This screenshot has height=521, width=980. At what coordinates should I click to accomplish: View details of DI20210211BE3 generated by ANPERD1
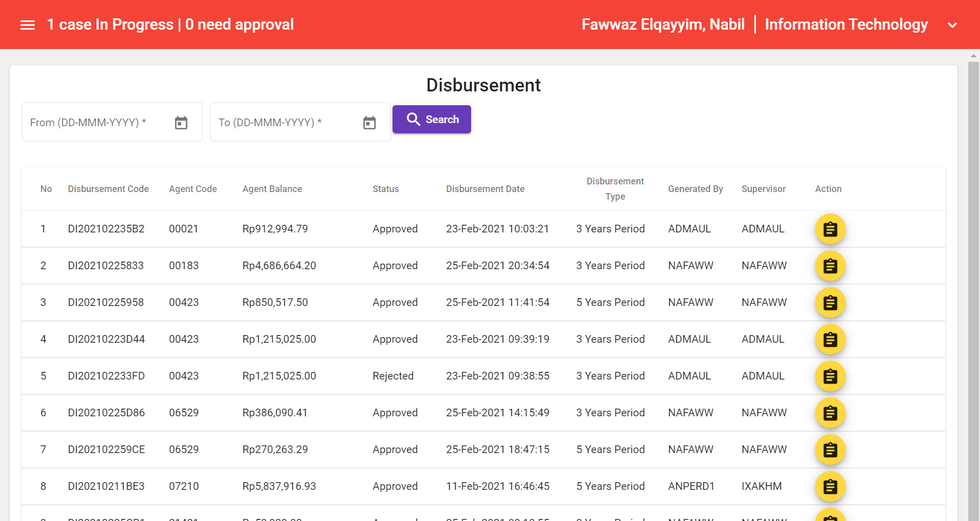pos(830,486)
